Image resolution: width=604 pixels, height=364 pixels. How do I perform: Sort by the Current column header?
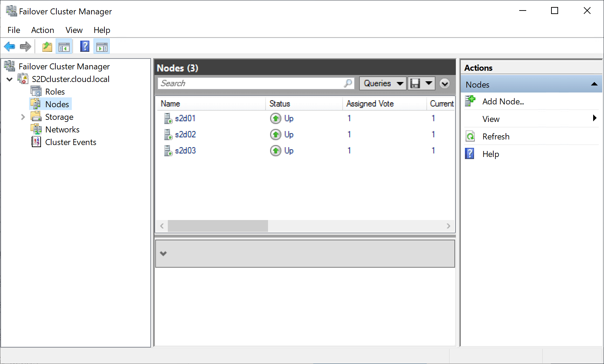coord(441,104)
